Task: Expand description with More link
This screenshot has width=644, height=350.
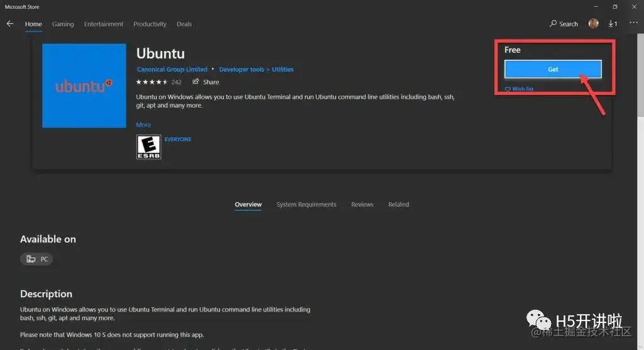Action: (143, 125)
